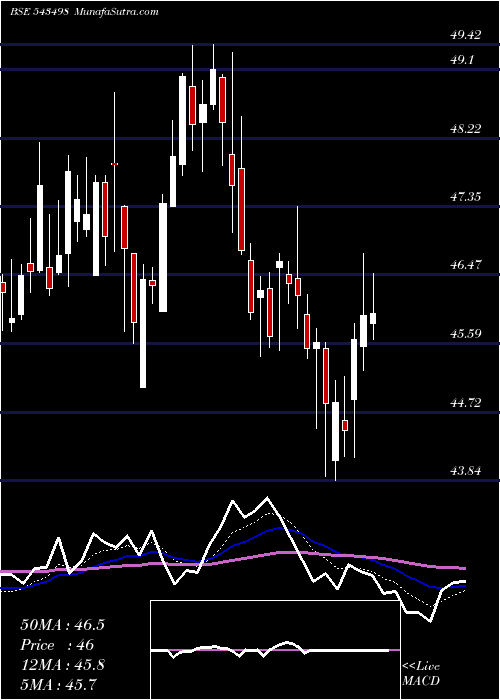Image resolution: width=500 pixels, height=700 pixels.
Task: Select the 49.1 price level label
Action: click(462, 60)
